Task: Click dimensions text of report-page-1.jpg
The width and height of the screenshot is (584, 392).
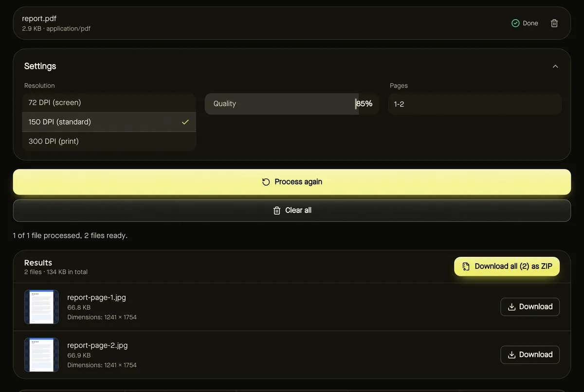Action: pyautogui.click(x=102, y=317)
